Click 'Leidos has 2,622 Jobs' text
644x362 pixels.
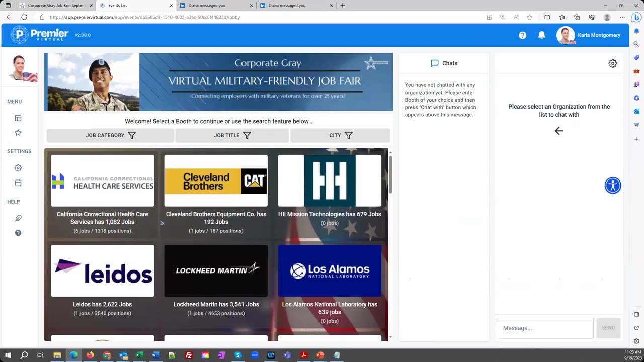pyautogui.click(x=103, y=304)
